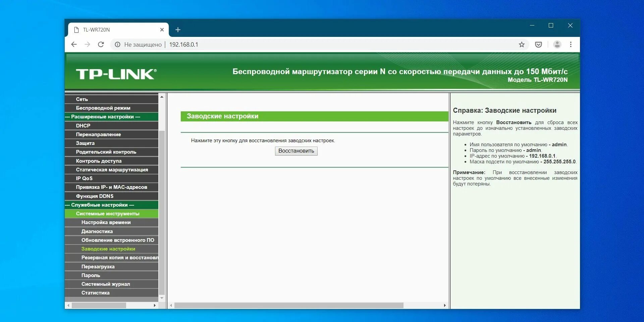
Task: Click the sidebar horizontal scroll right arrow
Action: pyautogui.click(x=155, y=306)
